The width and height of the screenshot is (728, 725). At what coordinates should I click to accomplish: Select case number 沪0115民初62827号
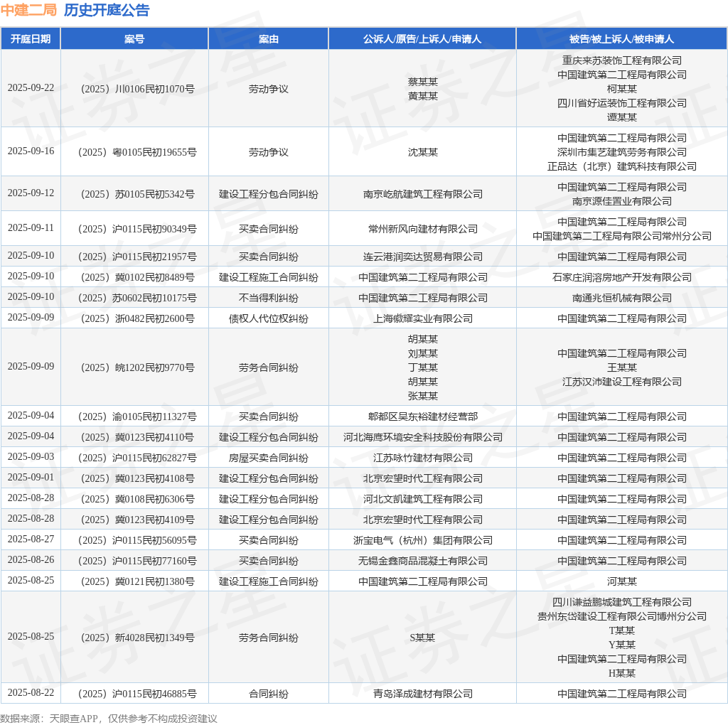coord(137,458)
